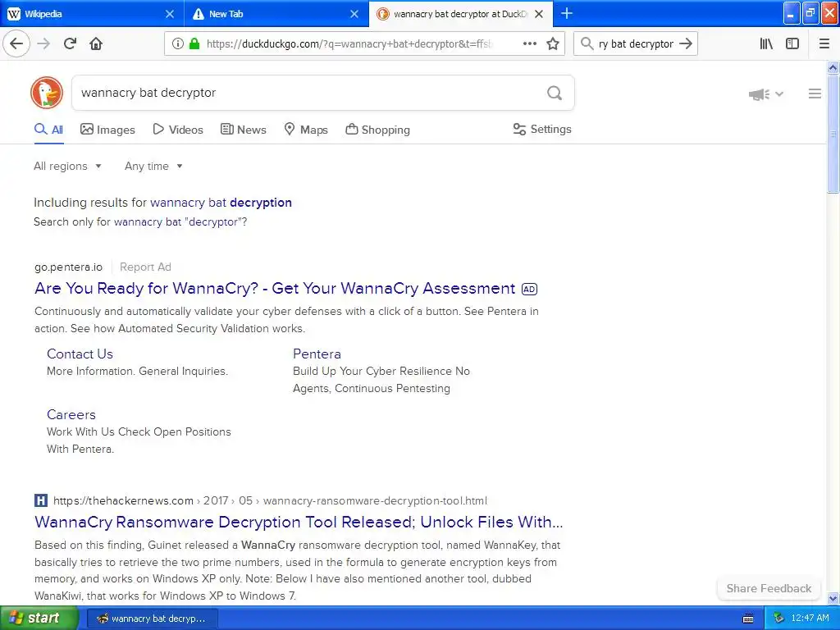Click the vertical scrollbar thumb
The image size is (840, 630).
[x=833, y=134]
